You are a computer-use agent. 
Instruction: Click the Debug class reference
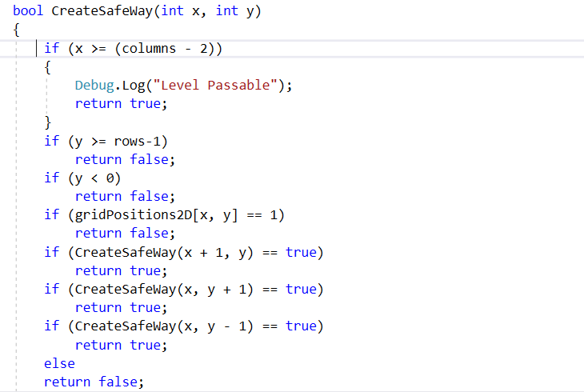(94, 86)
